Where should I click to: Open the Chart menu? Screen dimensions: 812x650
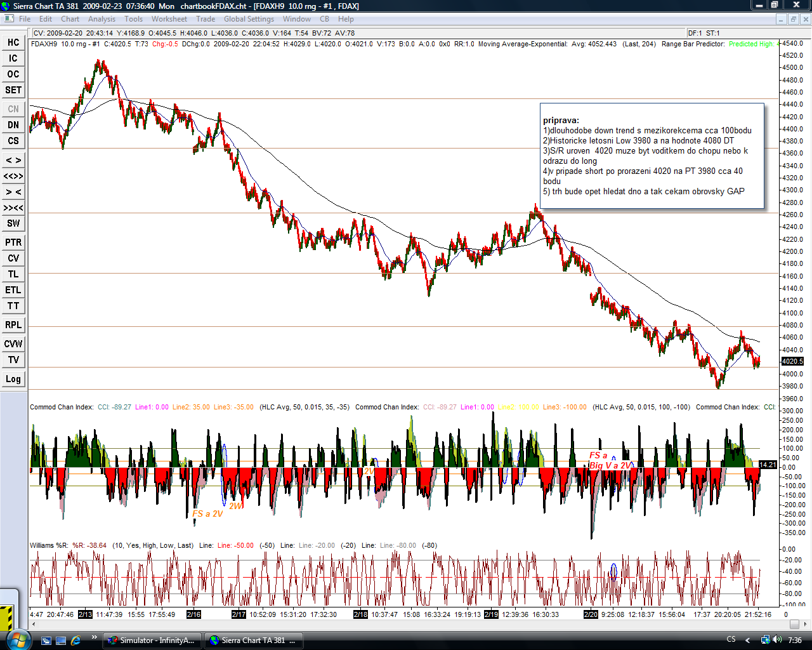[x=70, y=19]
